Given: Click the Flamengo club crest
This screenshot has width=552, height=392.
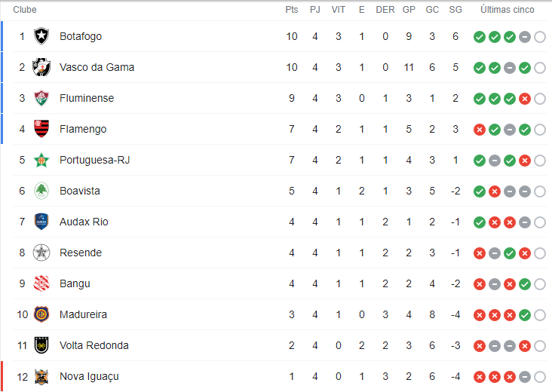Looking at the screenshot, I should click(x=41, y=129).
